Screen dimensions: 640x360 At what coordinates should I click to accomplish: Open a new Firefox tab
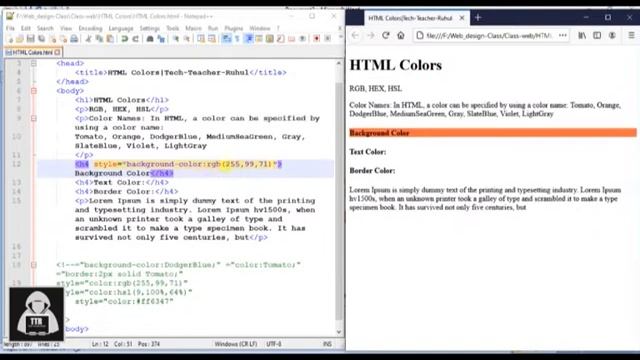(x=478, y=18)
